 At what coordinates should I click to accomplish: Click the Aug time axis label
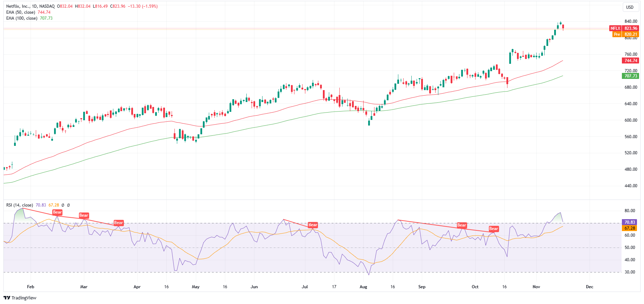click(x=364, y=287)
